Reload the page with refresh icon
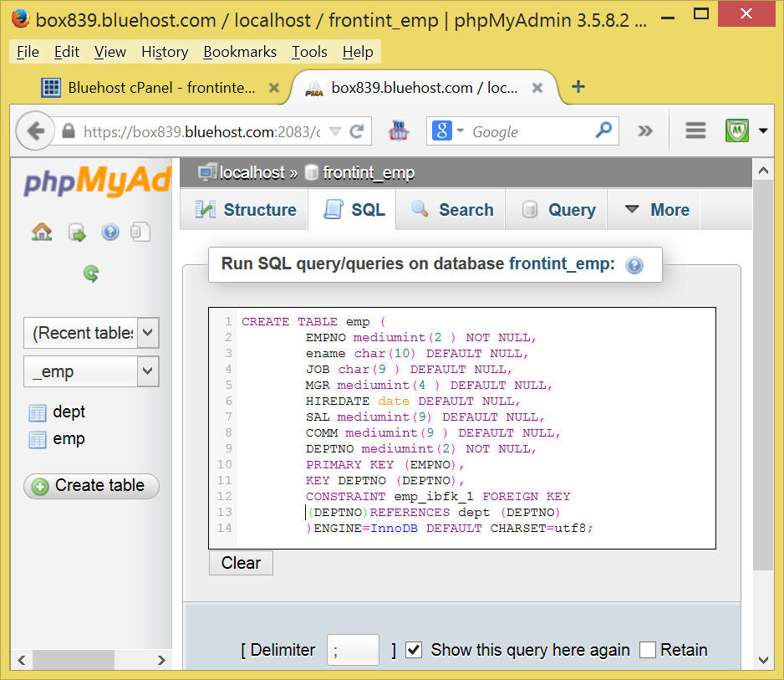The height and width of the screenshot is (680, 784). pos(357,131)
